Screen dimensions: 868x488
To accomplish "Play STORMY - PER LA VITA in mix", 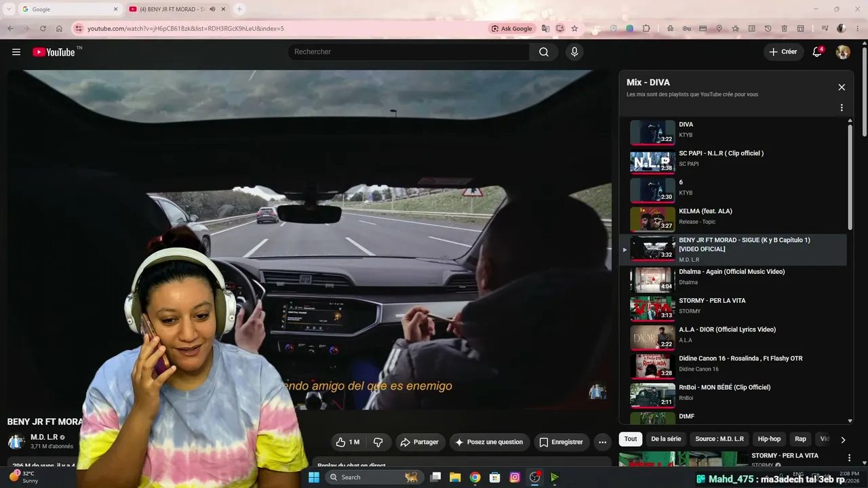I will pyautogui.click(x=734, y=308).
